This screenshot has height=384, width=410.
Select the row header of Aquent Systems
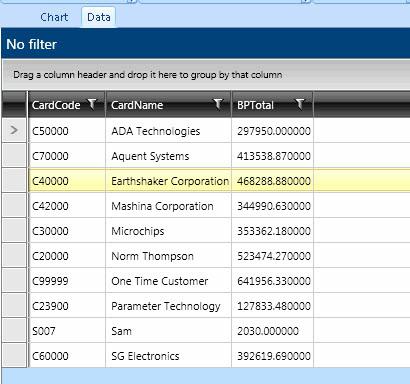tap(14, 156)
